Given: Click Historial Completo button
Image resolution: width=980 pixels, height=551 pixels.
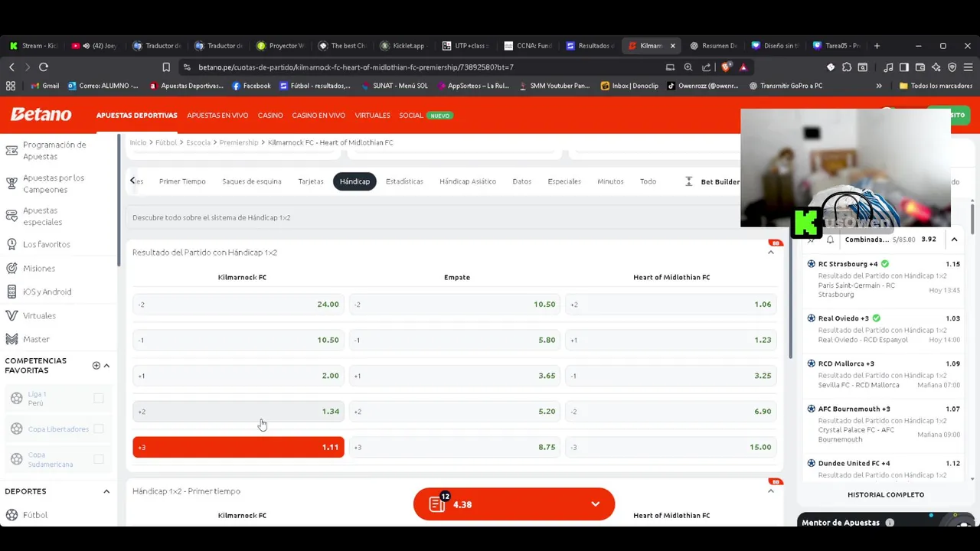Looking at the screenshot, I should (x=886, y=494).
